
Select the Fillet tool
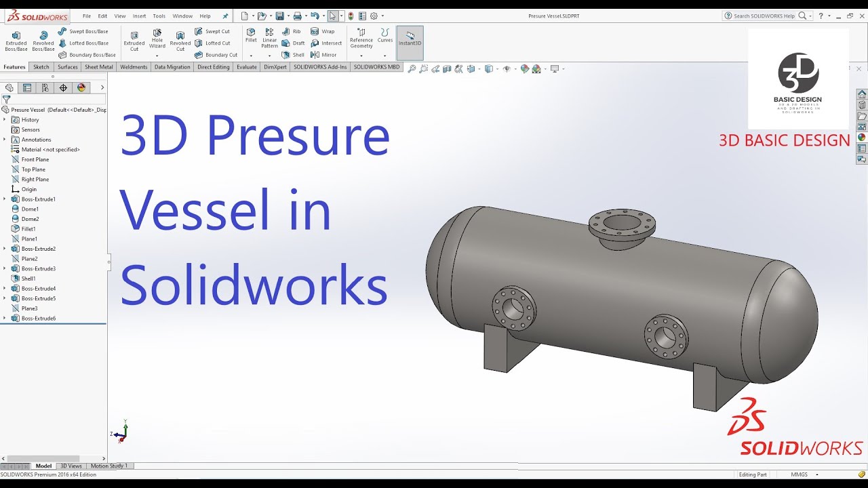coord(251,35)
